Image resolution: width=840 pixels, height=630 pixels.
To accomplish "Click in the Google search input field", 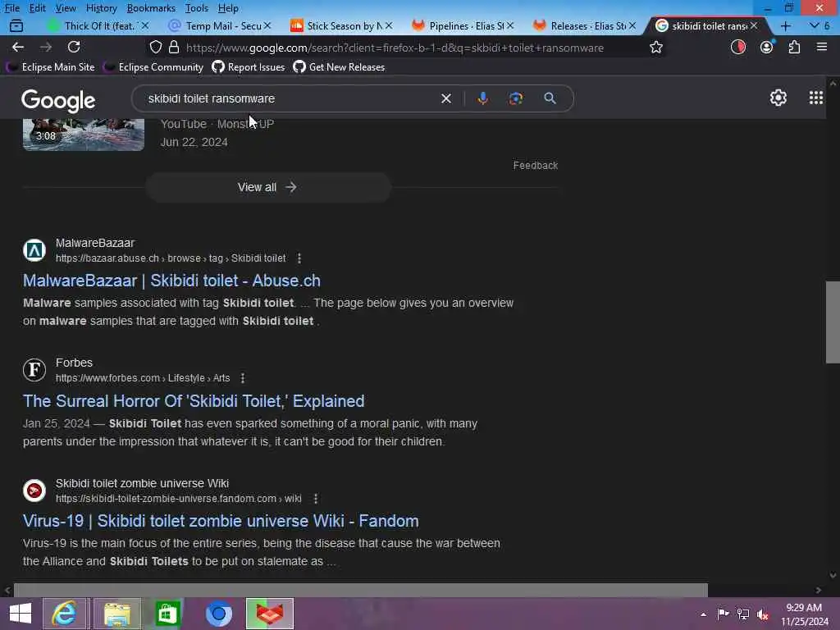I will click(290, 98).
